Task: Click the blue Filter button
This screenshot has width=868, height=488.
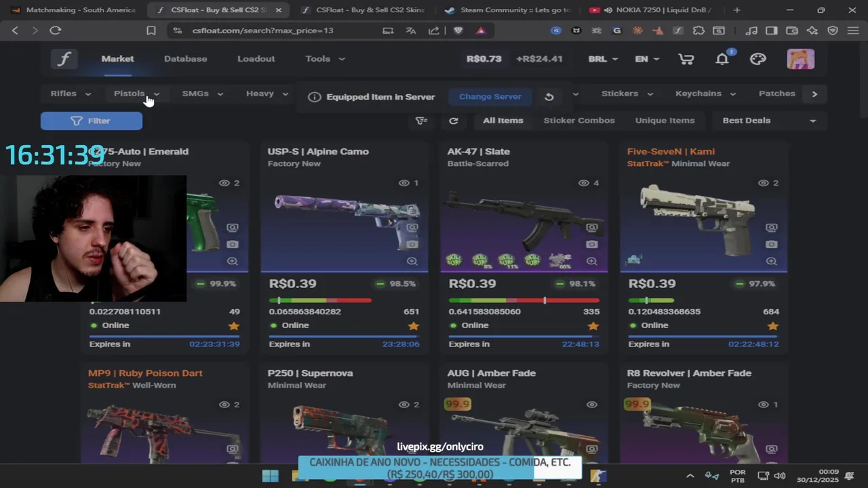Action: coord(92,121)
